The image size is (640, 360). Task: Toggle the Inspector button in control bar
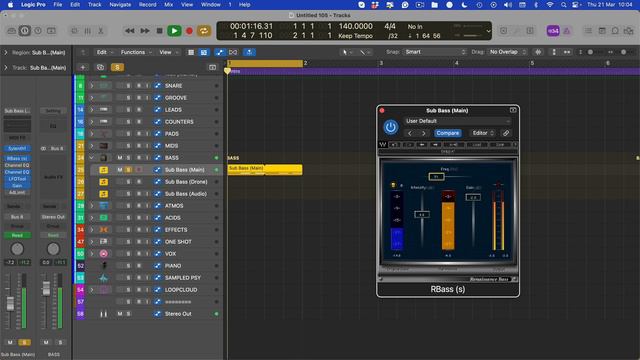pyautogui.click(x=24, y=31)
